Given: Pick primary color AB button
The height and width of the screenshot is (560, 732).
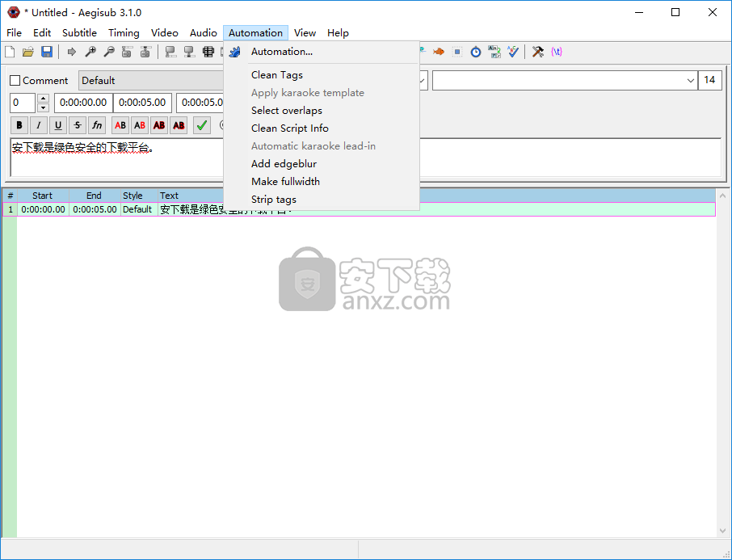Looking at the screenshot, I should [x=120, y=125].
